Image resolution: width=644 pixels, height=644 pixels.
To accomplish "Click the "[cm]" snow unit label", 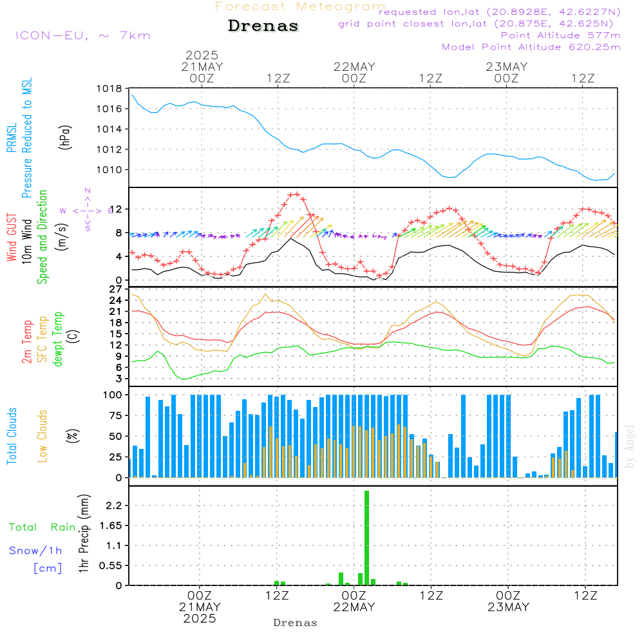I will 48,568.
